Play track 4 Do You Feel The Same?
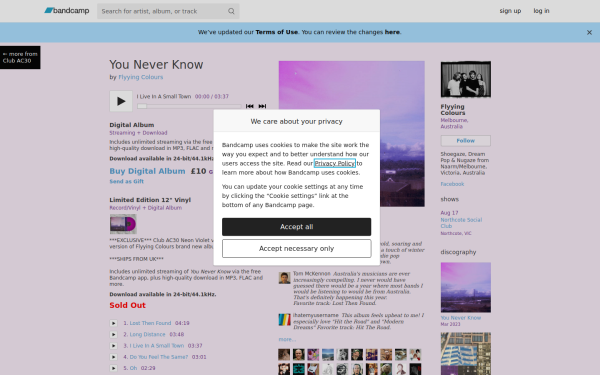 [x=113, y=357]
